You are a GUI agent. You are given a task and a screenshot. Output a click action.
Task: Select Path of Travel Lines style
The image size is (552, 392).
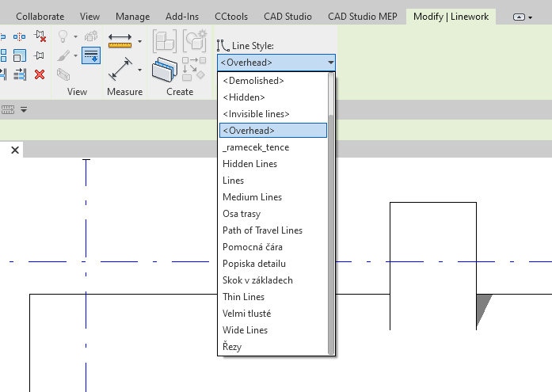262,230
